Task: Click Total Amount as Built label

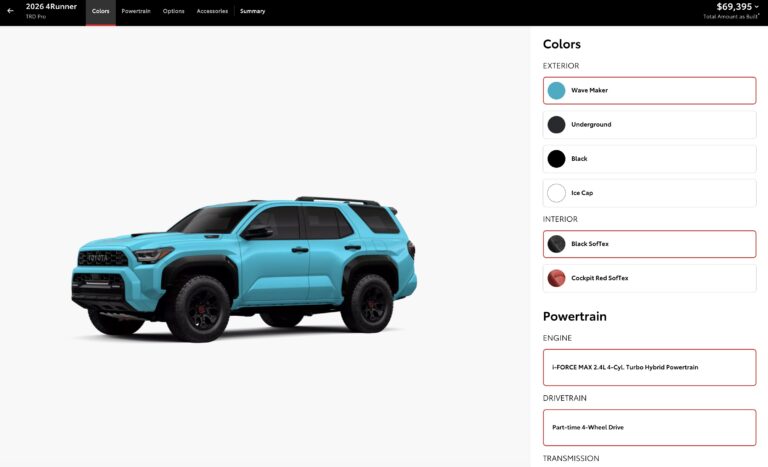Action: (731, 17)
